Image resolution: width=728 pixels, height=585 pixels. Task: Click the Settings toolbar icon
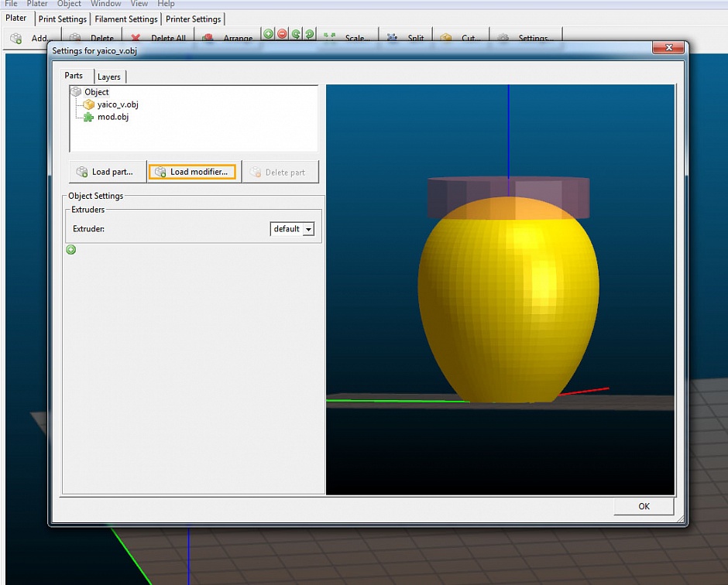tap(526, 37)
